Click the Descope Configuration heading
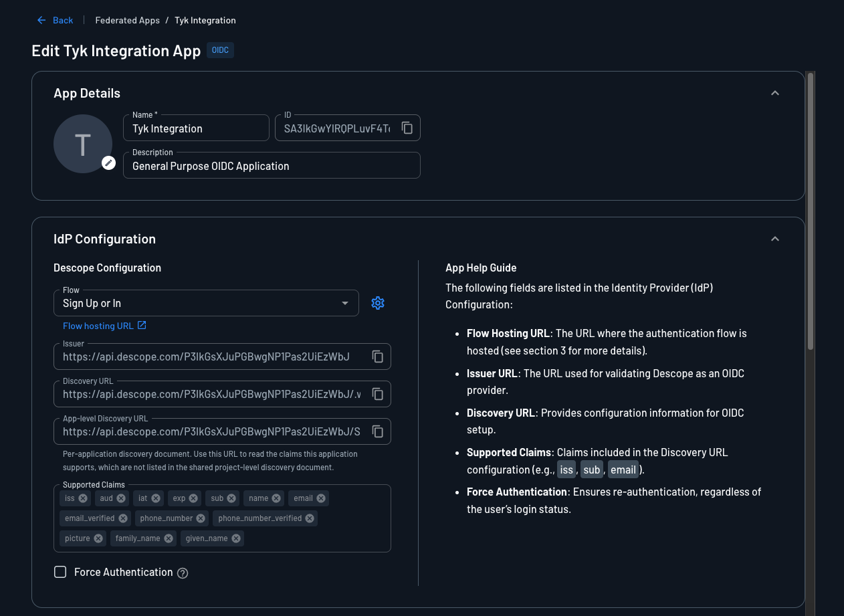 click(x=107, y=268)
